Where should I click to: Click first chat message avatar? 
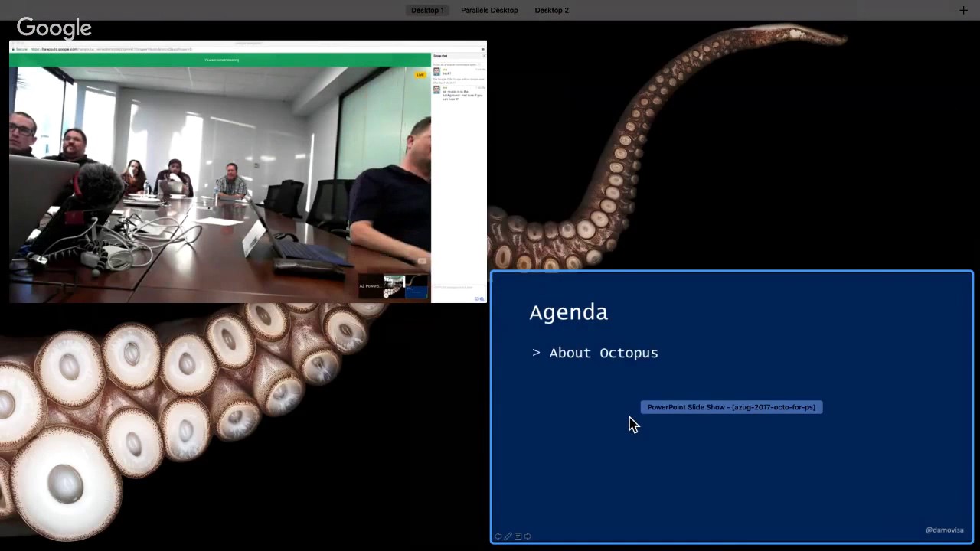point(436,71)
